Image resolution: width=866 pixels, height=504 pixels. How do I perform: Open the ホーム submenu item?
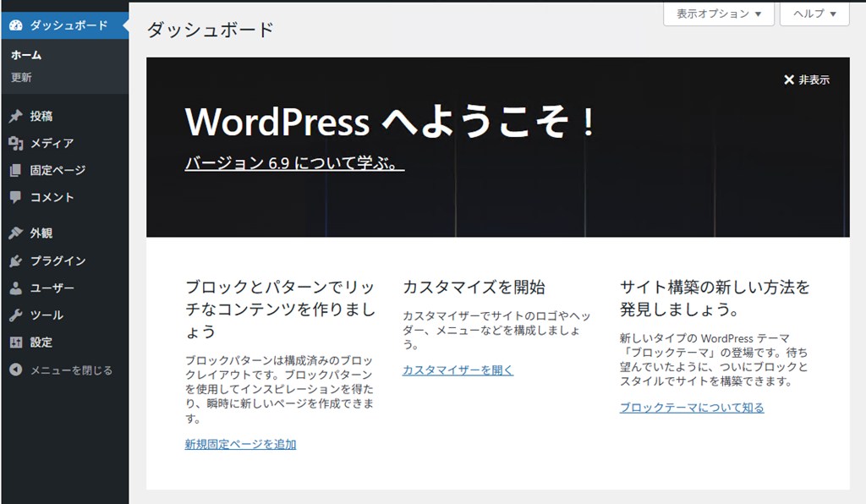point(26,55)
